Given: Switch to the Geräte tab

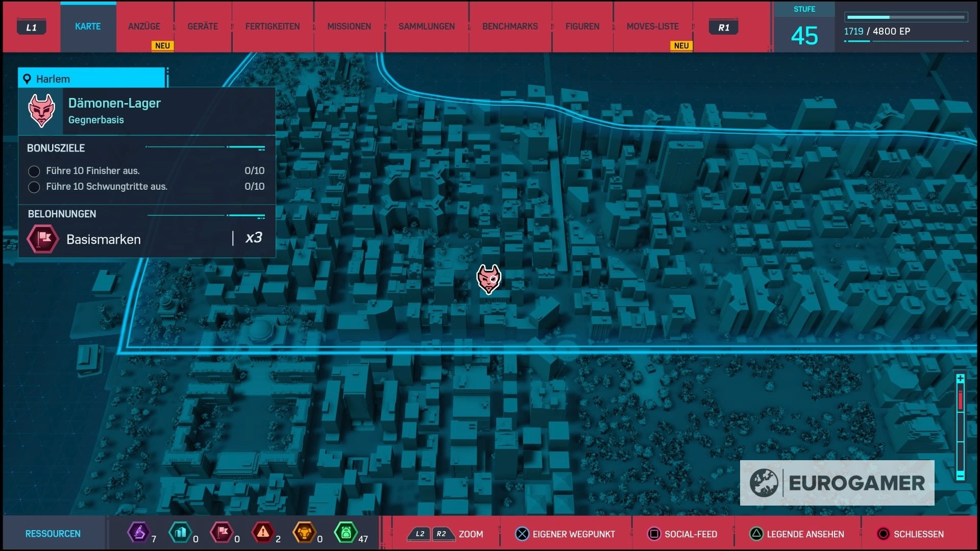Looking at the screenshot, I should pos(203,27).
